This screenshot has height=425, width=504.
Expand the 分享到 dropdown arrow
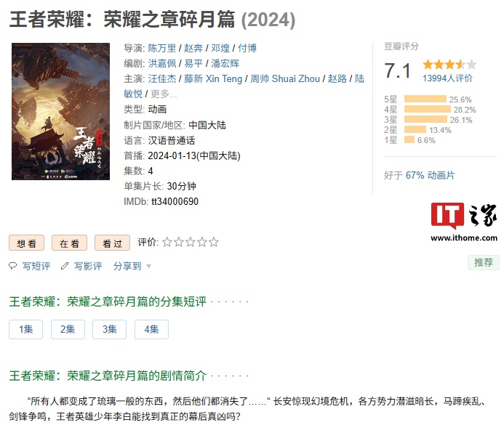(148, 266)
